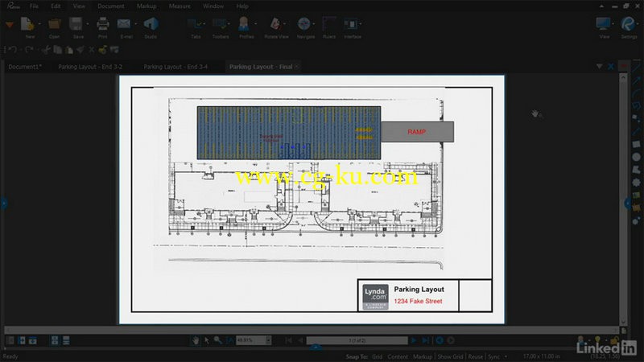644x362 pixels.
Task: Select the rectangle markup tool in right toolbar
Action: (x=636, y=144)
